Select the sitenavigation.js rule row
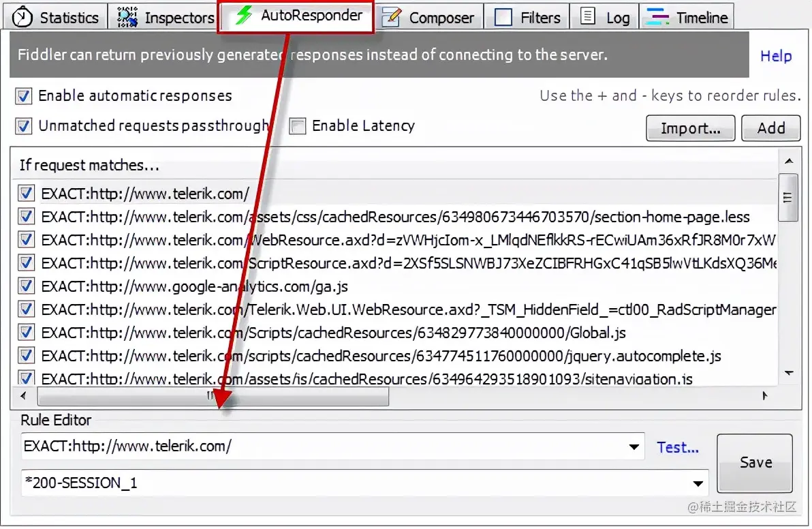The image size is (812, 529). (396, 378)
